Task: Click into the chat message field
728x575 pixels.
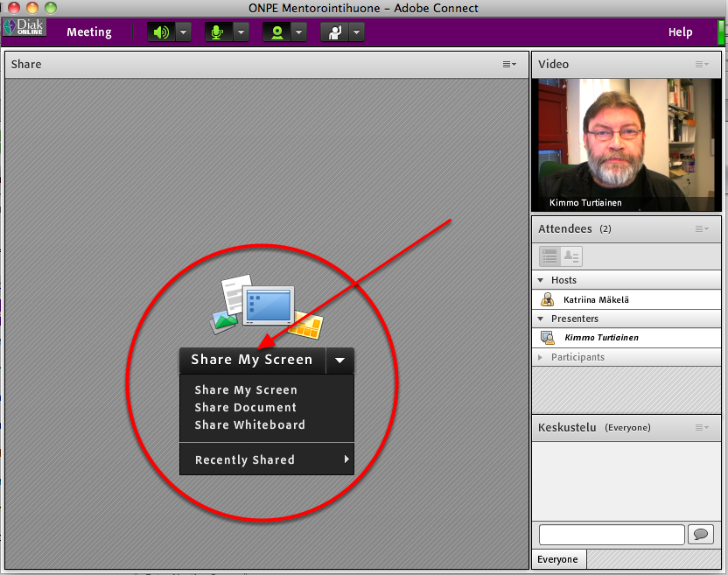Action: click(x=612, y=535)
